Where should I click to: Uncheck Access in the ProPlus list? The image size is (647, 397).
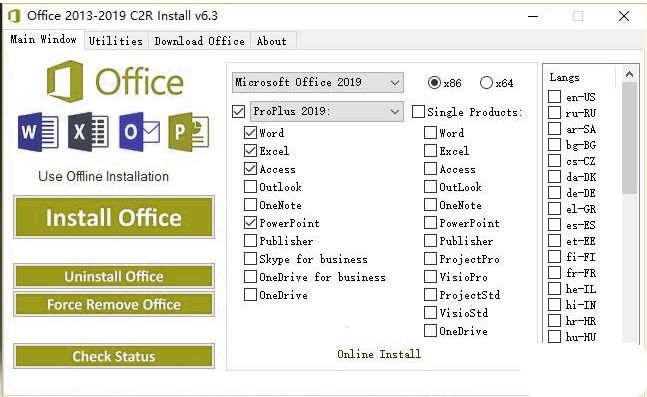point(250,169)
